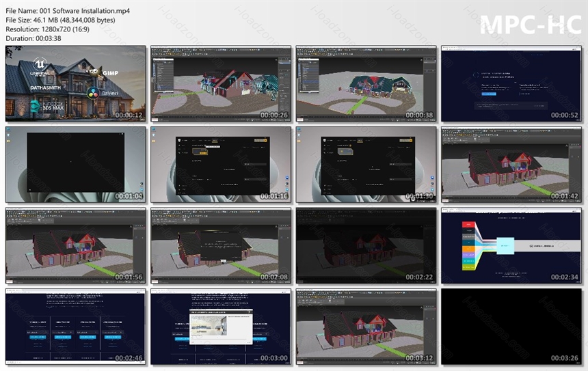Open the thumbnail stamped 00:00:12
This screenshot has width=588, height=371.
(x=76, y=84)
